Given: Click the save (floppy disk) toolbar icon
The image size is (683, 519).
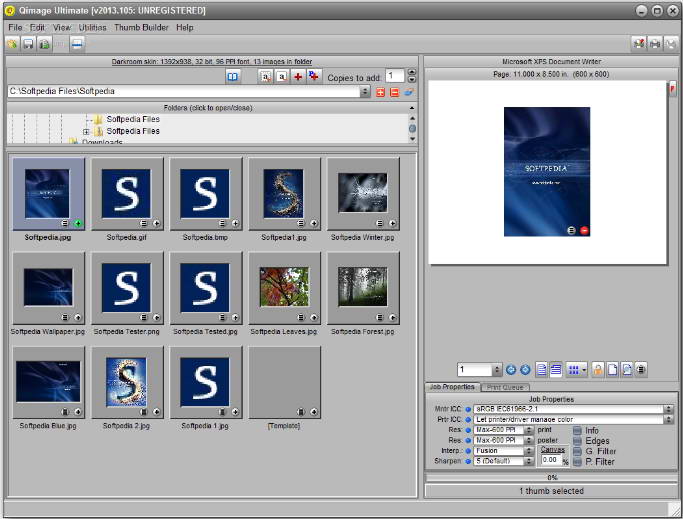Looking at the screenshot, I should coord(28,44).
